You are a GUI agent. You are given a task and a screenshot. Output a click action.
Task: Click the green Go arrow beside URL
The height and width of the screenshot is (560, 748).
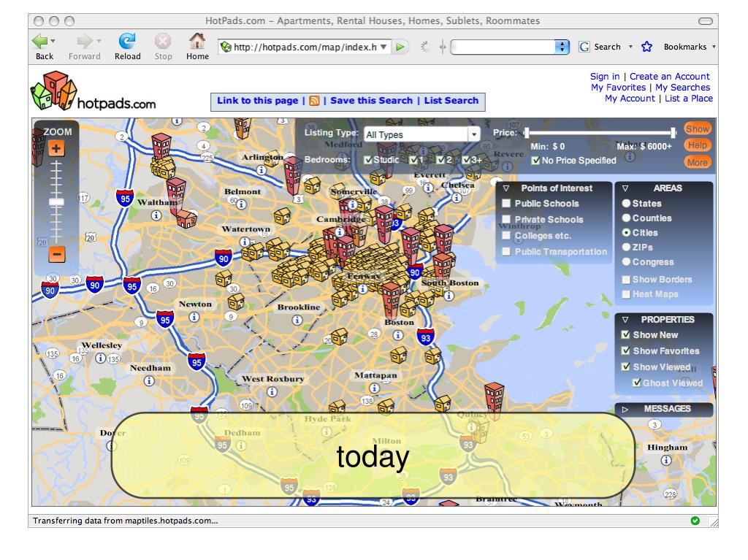tap(400, 47)
